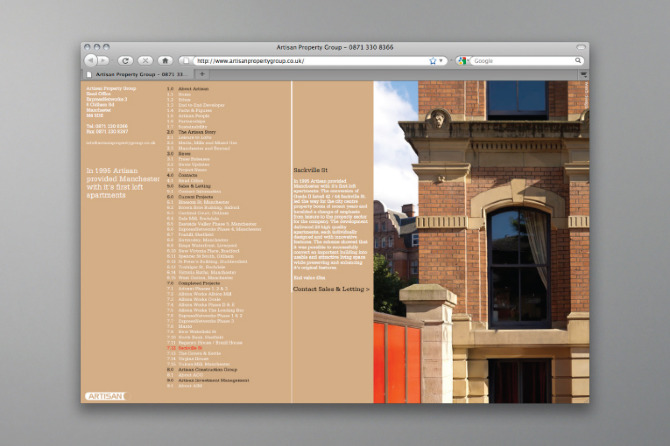Open 2.3 Manchester and Beyond link
Screen dimensions: 670x446
coord(198,148)
